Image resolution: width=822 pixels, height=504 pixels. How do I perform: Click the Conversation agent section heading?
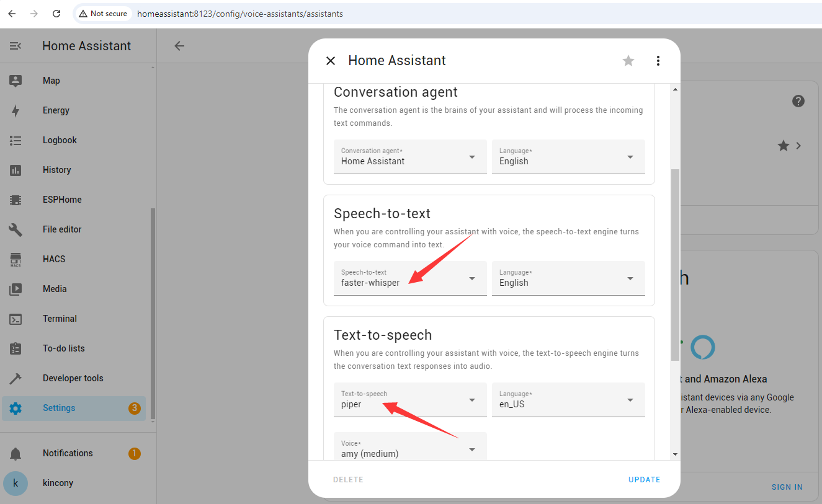click(396, 92)
